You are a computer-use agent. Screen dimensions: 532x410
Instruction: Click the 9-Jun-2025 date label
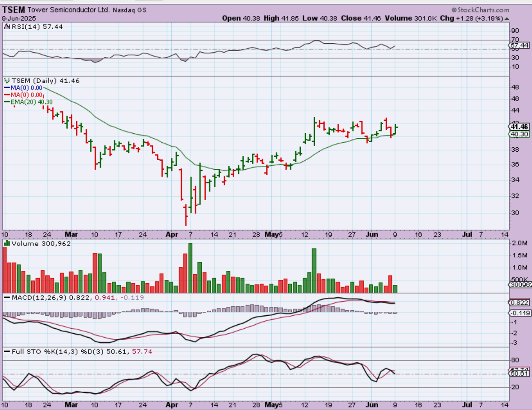[x=19, y=18]
